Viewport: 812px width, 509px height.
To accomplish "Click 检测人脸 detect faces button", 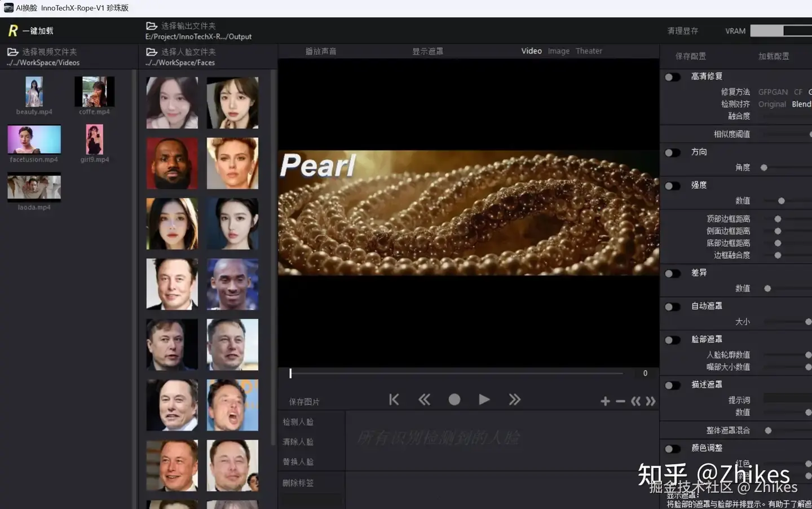I will pyautogui.click(x=298, y=422).
